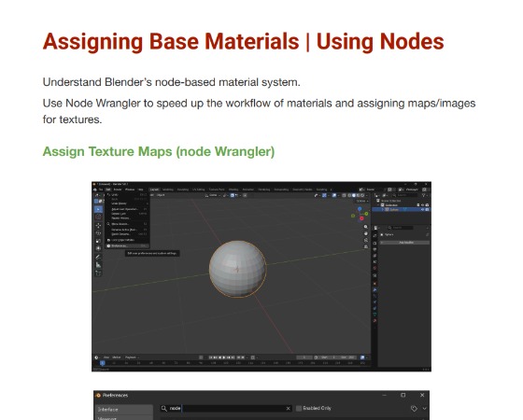Screen dimensions: 523x420
Task: Toggle Collection exclude checkbox in outliner
Action: tap(418, 205)
